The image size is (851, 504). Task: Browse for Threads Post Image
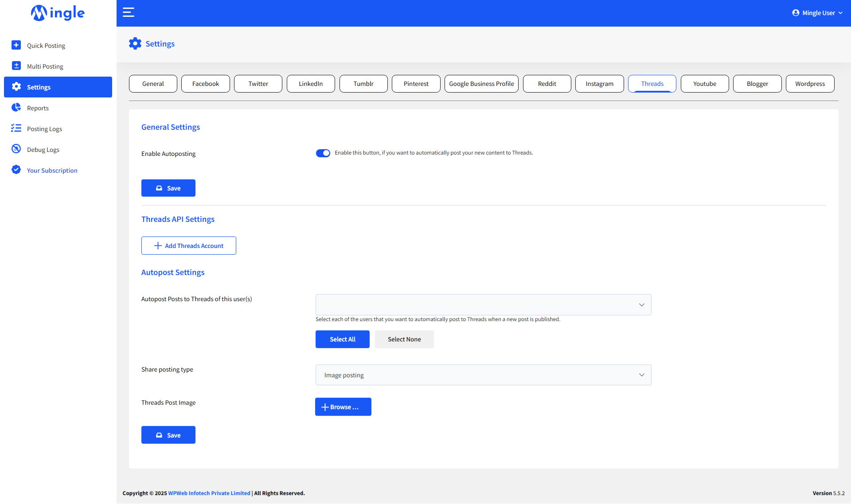pos(343,407)
